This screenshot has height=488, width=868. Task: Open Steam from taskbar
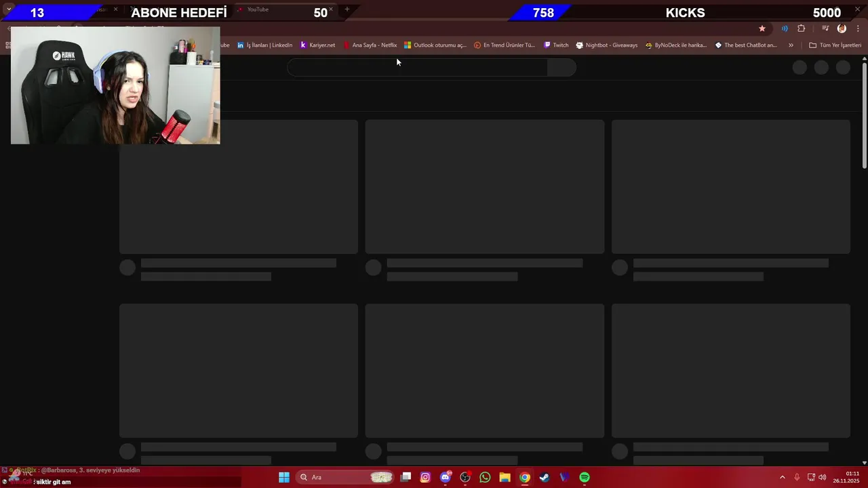pyautogui.click(x=544, y=477)
